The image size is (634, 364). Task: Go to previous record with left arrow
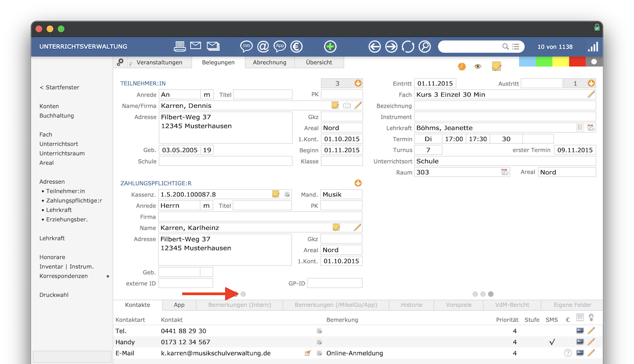point(374,47)
